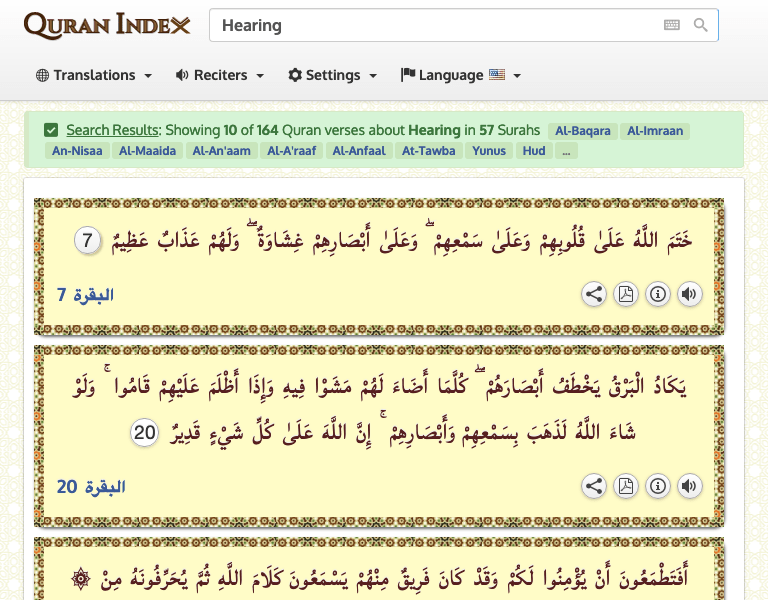Open the Search Results link

click(x=113, y=130)
